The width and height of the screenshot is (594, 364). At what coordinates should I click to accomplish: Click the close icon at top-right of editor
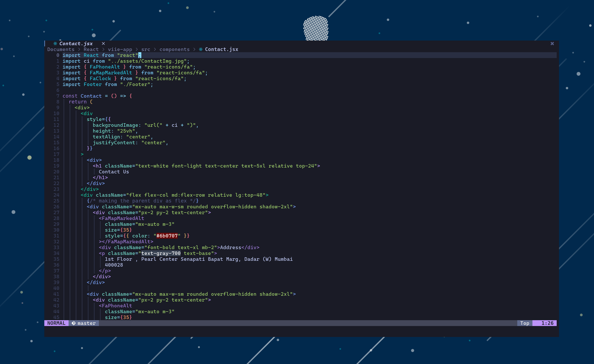tap(552, 44)
